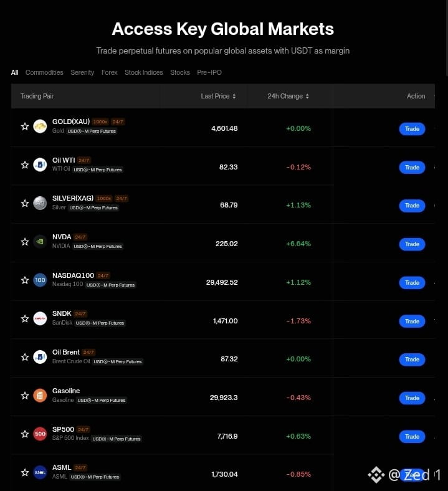
Task: Click the SP500 red 500 icon
Action: (40, 434)
